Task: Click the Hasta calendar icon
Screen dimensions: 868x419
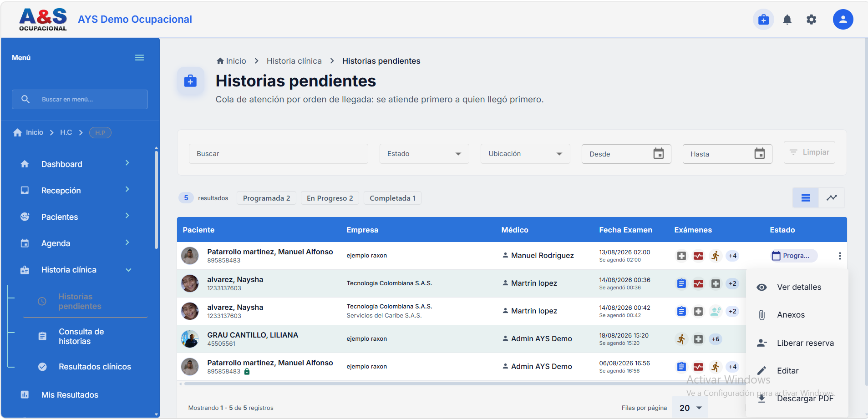Action: tap(759, 154)
